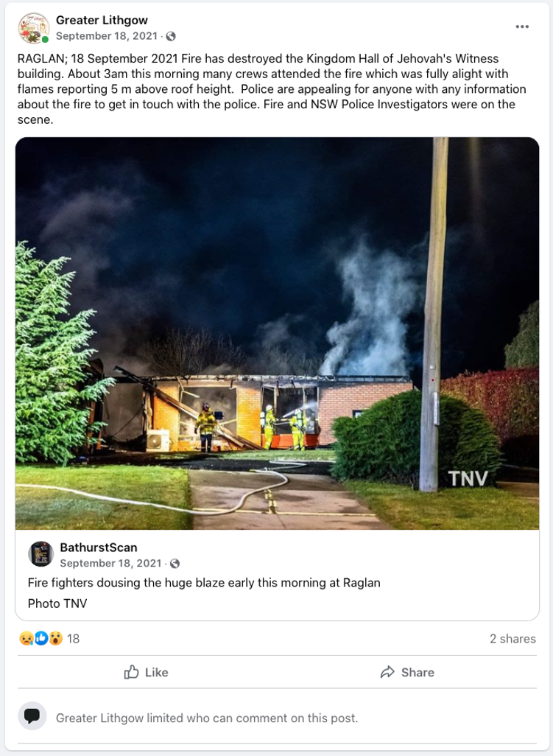This screenshot has width=553, height=756.
Task: View the 2 shares list
Action: [x=513, y=639]
